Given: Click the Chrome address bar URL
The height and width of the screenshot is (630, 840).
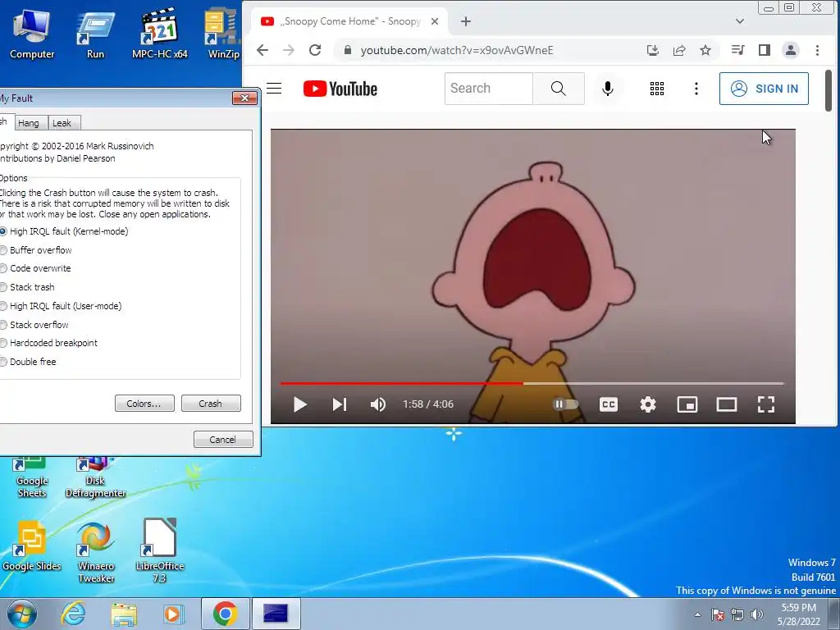Looking at the screenshot, I should tap(456, 50).
